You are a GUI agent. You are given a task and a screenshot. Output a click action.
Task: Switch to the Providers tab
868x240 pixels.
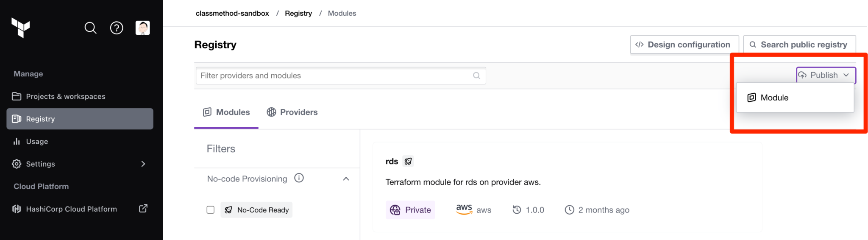(x=292, y=112)
